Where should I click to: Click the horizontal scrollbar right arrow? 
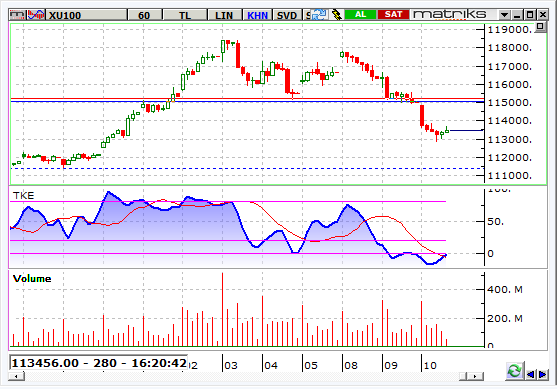(476, 376)
